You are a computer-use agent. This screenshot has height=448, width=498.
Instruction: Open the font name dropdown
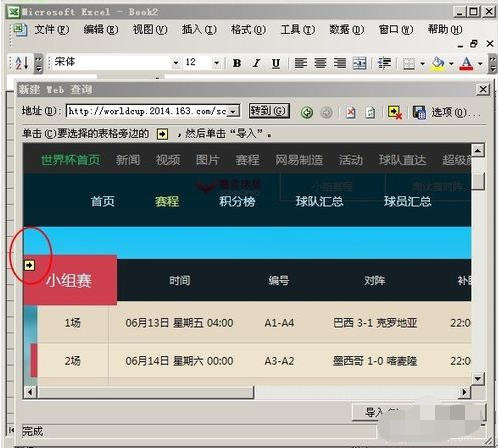tap(176, 63)
